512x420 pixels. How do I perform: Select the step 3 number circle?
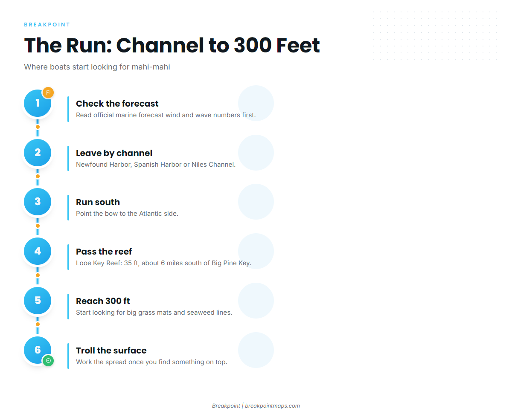click(38, 202)
